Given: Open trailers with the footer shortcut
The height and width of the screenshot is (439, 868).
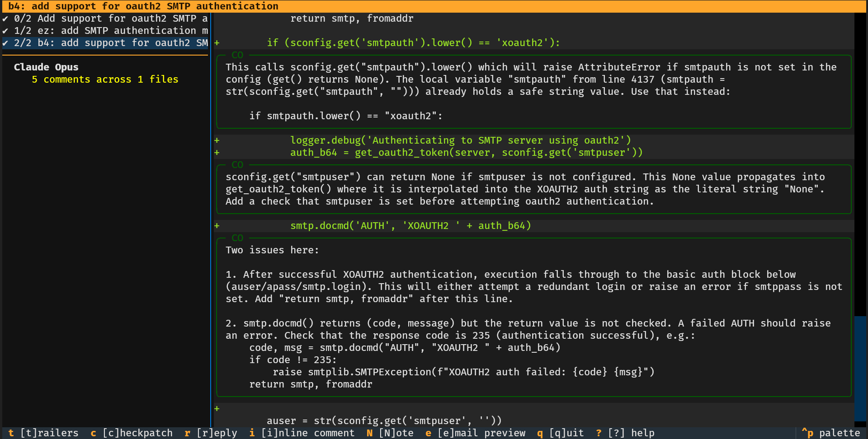Looking at the screenshot, I should click(43, 433).
